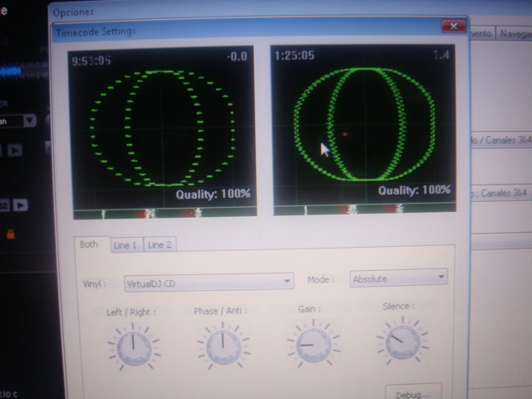
Task: Click the right deck signal level bar
Action: [x=363, y=210]
